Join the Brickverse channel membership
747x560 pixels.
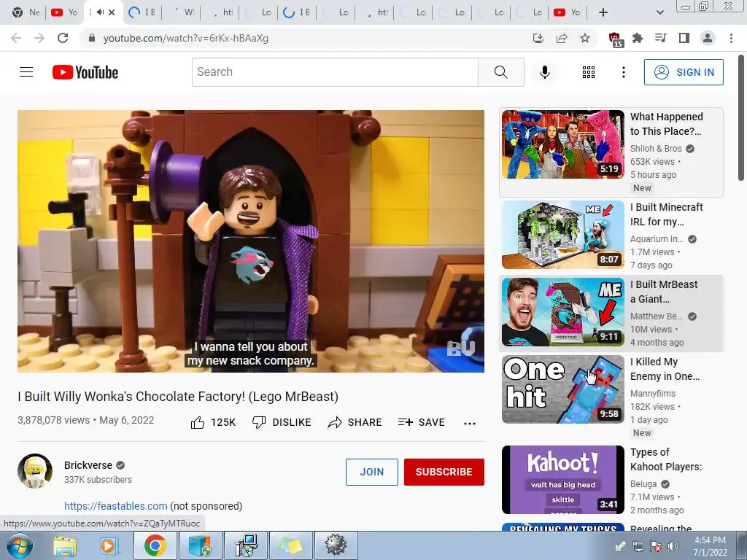pos(371,472)
